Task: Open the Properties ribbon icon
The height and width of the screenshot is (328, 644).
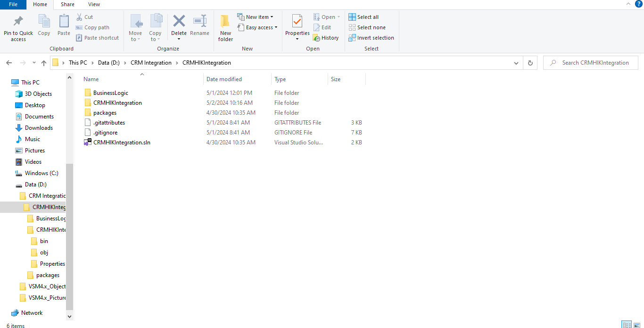Action: pos(297,22)
